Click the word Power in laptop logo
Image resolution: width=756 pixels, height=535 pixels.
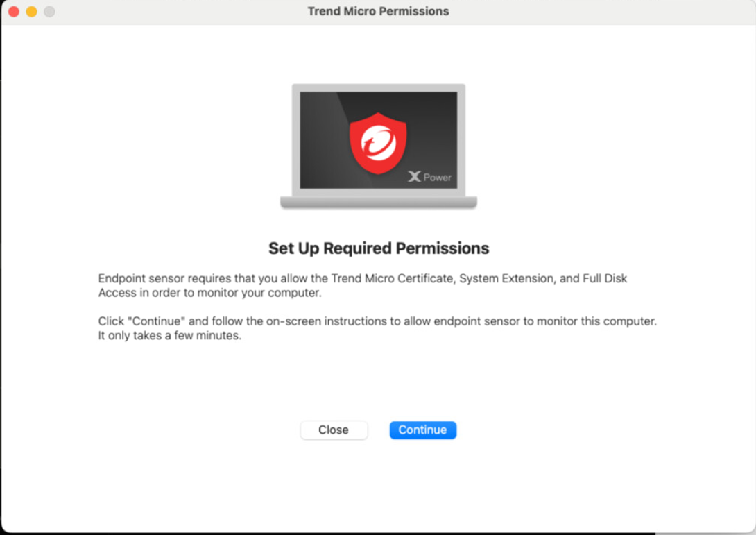438,178
